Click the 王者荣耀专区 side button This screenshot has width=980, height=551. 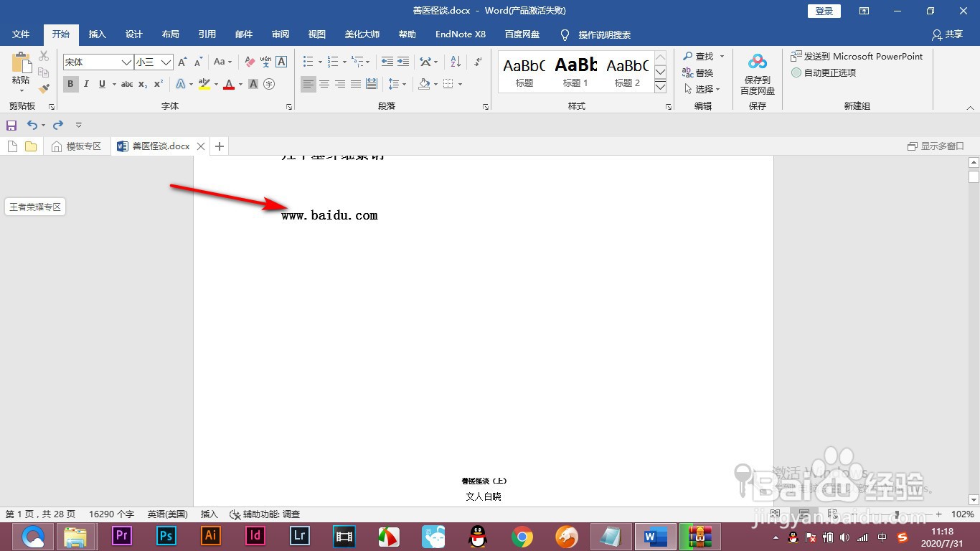(x=35, y=207)
